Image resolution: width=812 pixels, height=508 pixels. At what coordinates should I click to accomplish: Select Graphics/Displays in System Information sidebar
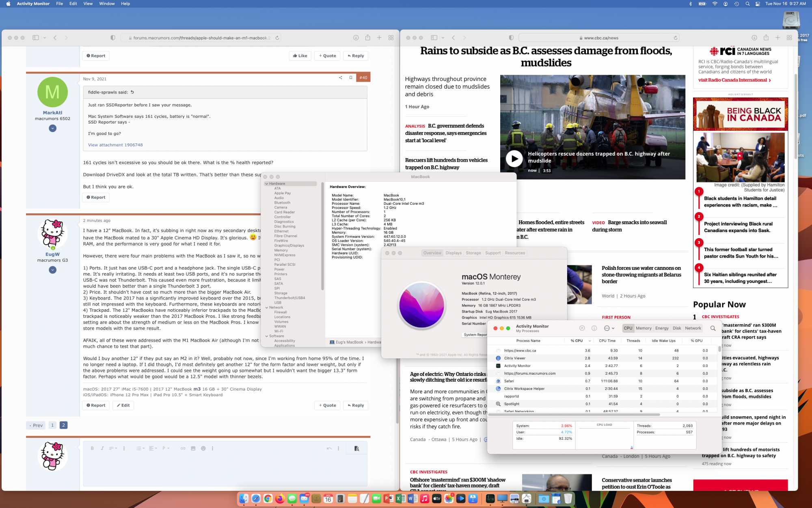(289, 245)
